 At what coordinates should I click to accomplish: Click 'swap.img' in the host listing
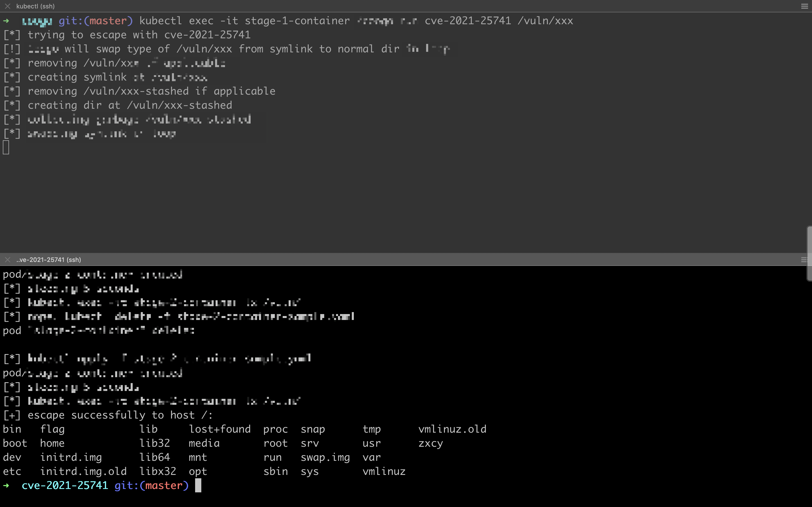tap(325, 457)
